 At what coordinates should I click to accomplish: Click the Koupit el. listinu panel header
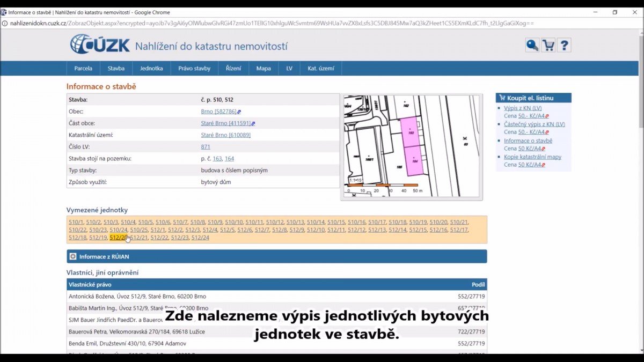pos(533,98)
